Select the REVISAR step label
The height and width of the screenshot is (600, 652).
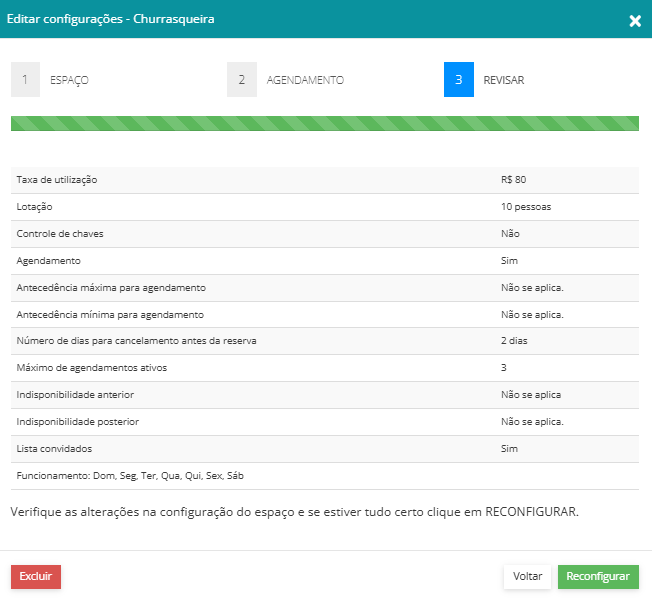(504, 80)
